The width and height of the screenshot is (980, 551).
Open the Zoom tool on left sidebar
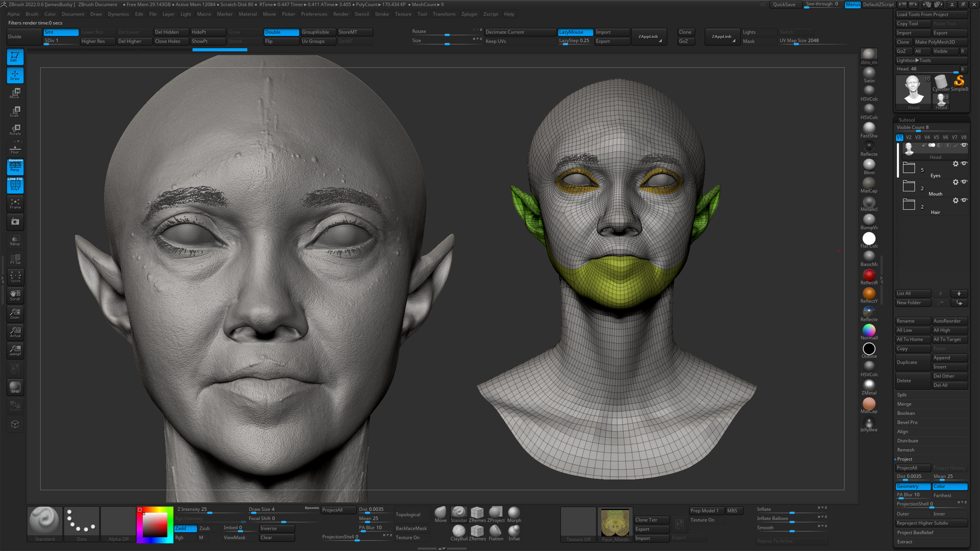(x=15, y=313)
